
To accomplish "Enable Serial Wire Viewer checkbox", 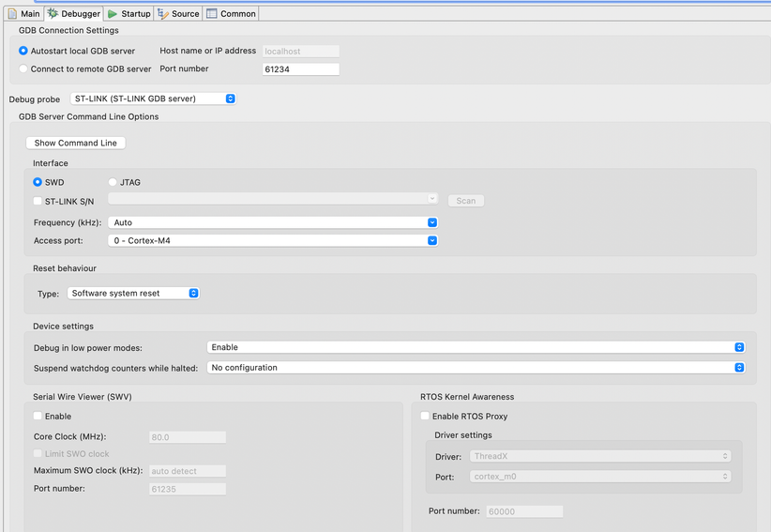I will pyautogui.click(x=38, y=416).
